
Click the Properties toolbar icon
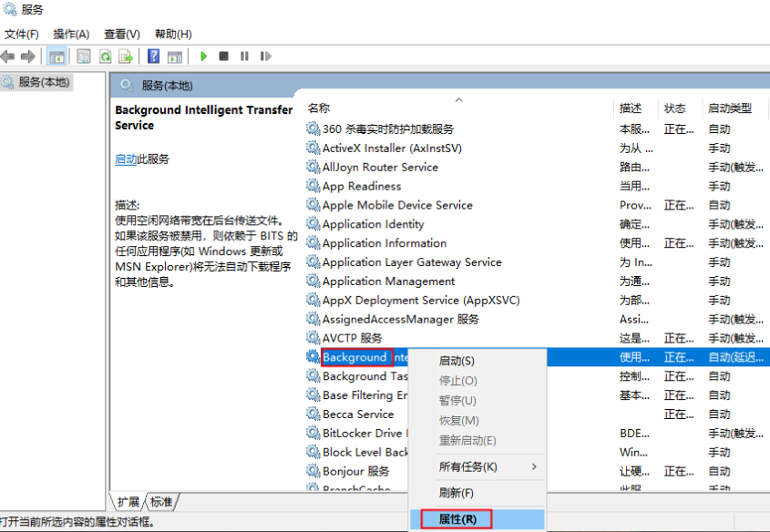[x=84, y=56]
